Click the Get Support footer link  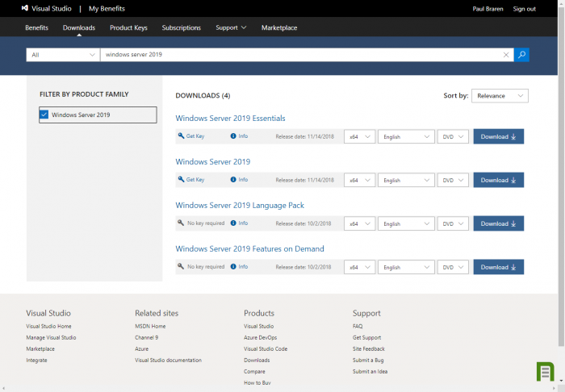366,338
